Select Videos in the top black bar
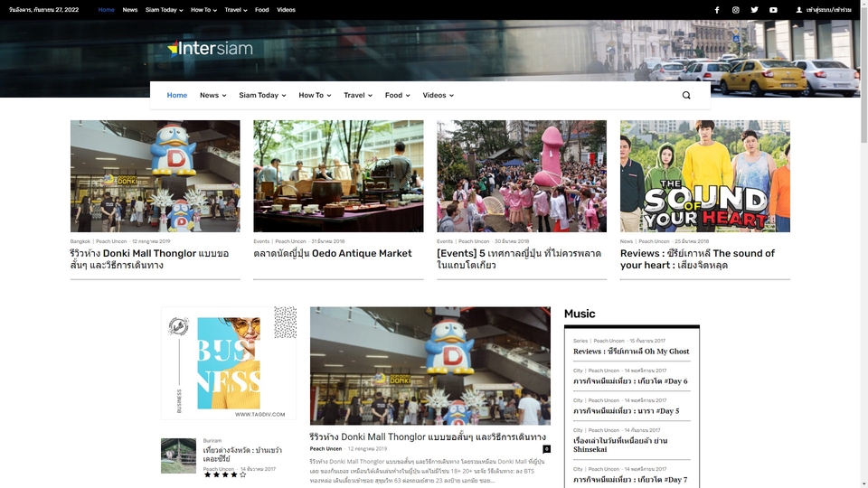The width and height of the screenshot is (868, 488). [287, 10]
